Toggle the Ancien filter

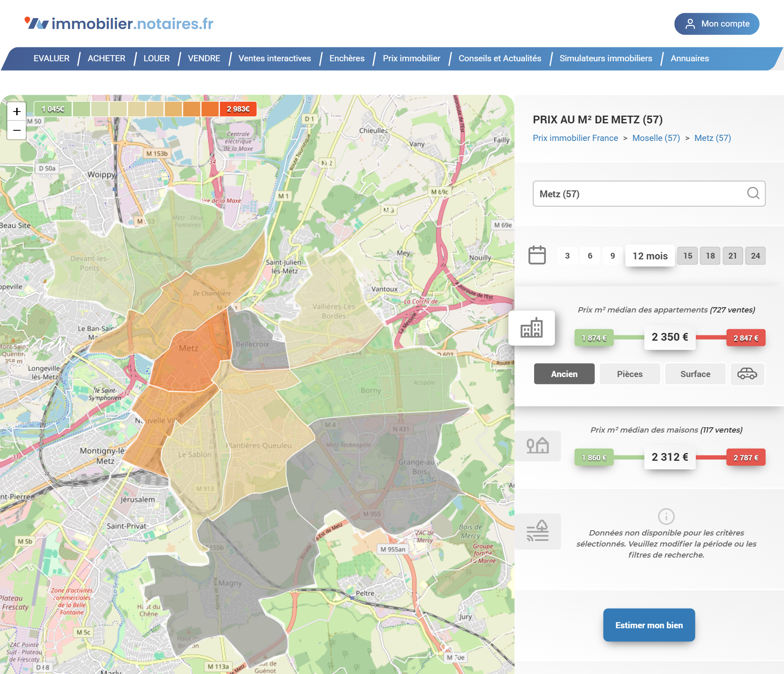click(564, 374)
